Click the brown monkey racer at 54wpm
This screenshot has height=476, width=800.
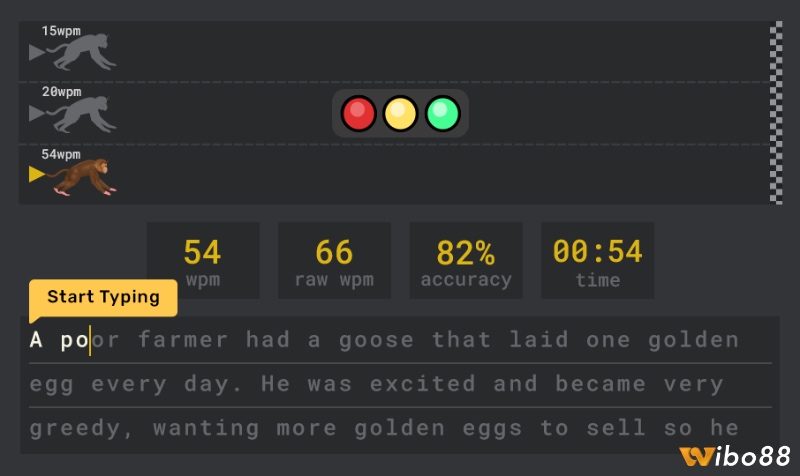85,177
